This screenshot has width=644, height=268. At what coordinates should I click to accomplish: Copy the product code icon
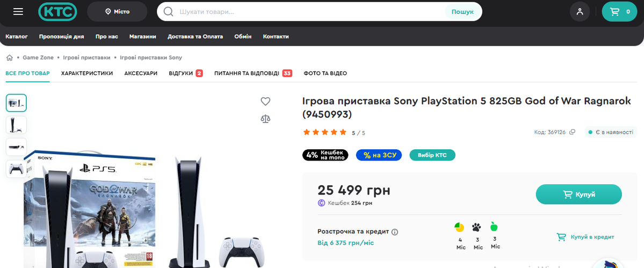[573, 132]
